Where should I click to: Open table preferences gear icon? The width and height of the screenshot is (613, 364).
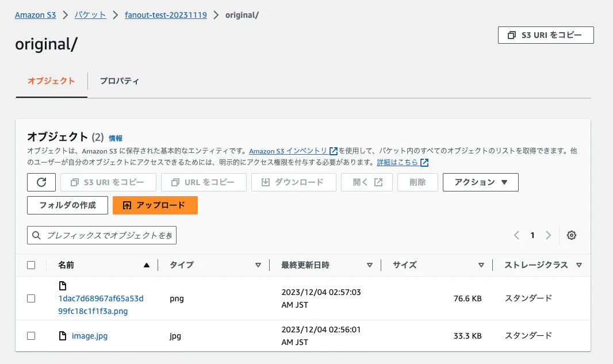[572, 235]
